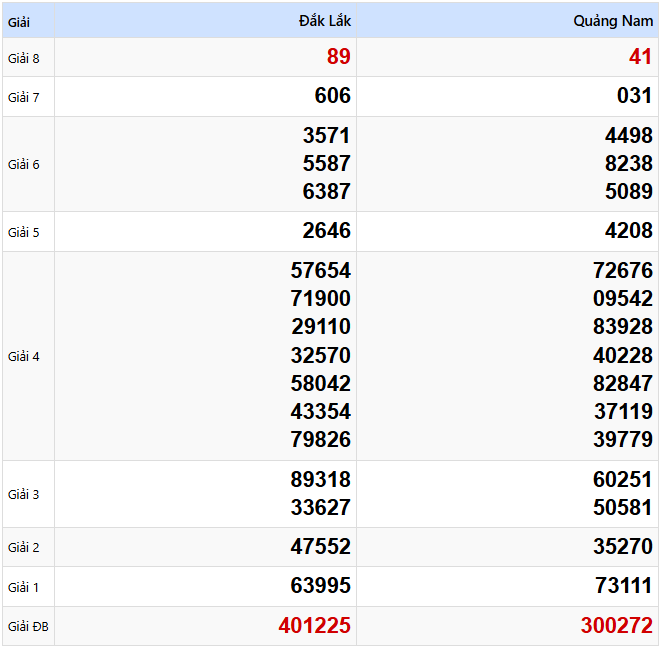
Task: Select red number 41 under Quảng Nam
Action: pyautogui.click(x=640, y=57)
